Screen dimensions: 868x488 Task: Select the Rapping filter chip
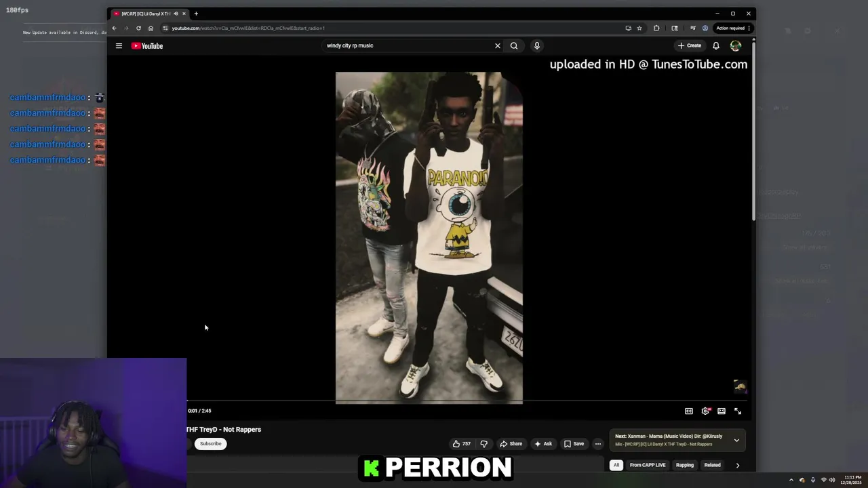tap(685, 465)
